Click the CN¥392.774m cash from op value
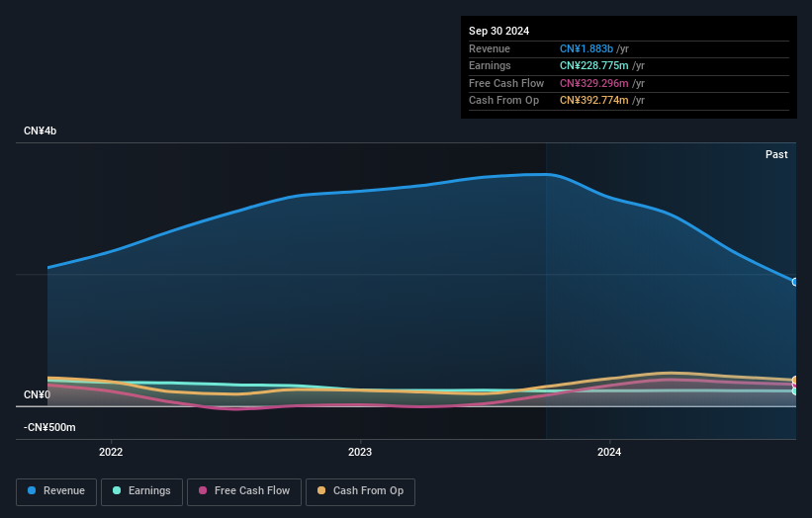This screenshot has height=518, width=812. tap(594, 101)
